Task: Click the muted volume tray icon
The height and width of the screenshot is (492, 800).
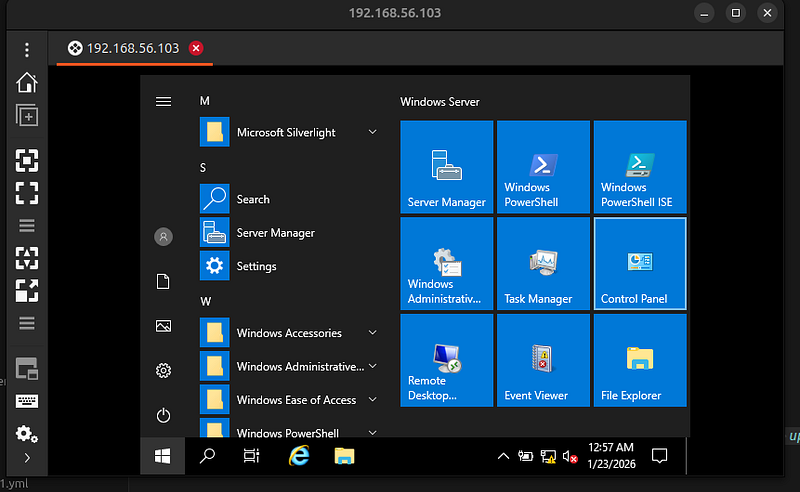Action: [570, 456]
